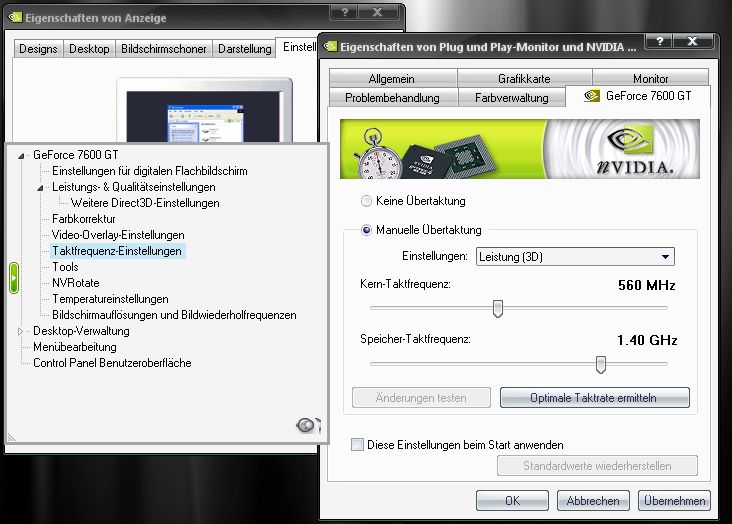This screenshot has height=524, width=732.
Task: Select the GeForce 7600 GT tab
Action: (x=638, y=96)
